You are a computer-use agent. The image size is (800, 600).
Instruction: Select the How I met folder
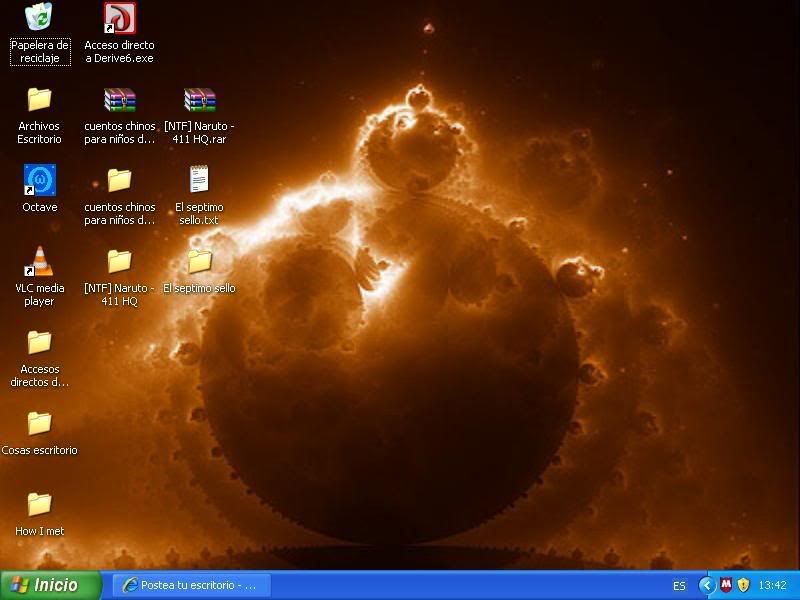click(x=40, y=504)
